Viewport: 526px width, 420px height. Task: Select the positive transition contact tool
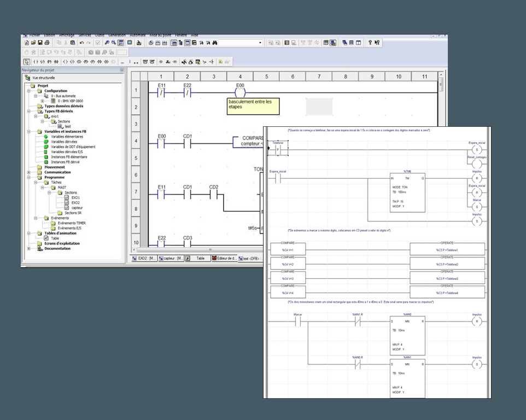(49, 62)
